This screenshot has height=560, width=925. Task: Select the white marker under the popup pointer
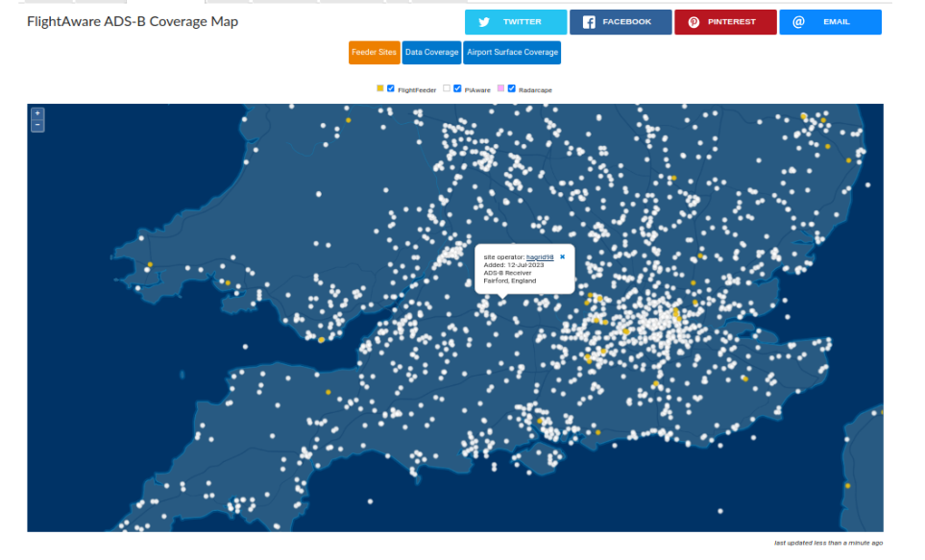coord(502,303)
